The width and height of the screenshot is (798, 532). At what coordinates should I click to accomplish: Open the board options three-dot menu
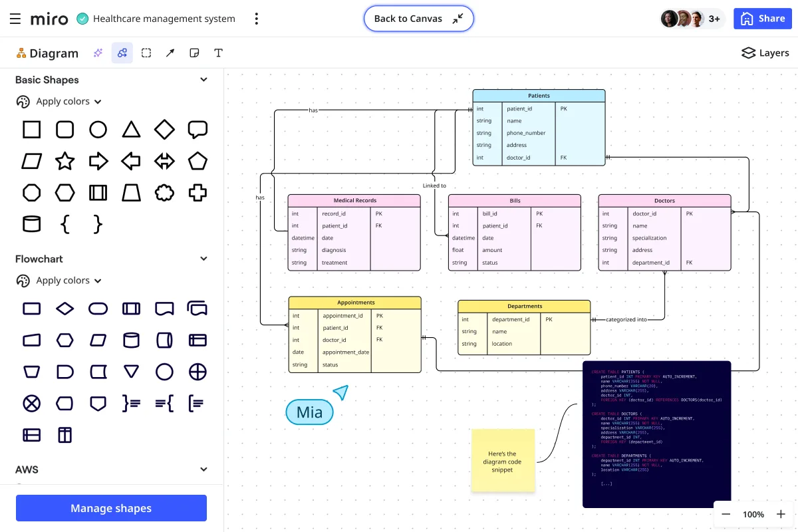tap(257, 19)
